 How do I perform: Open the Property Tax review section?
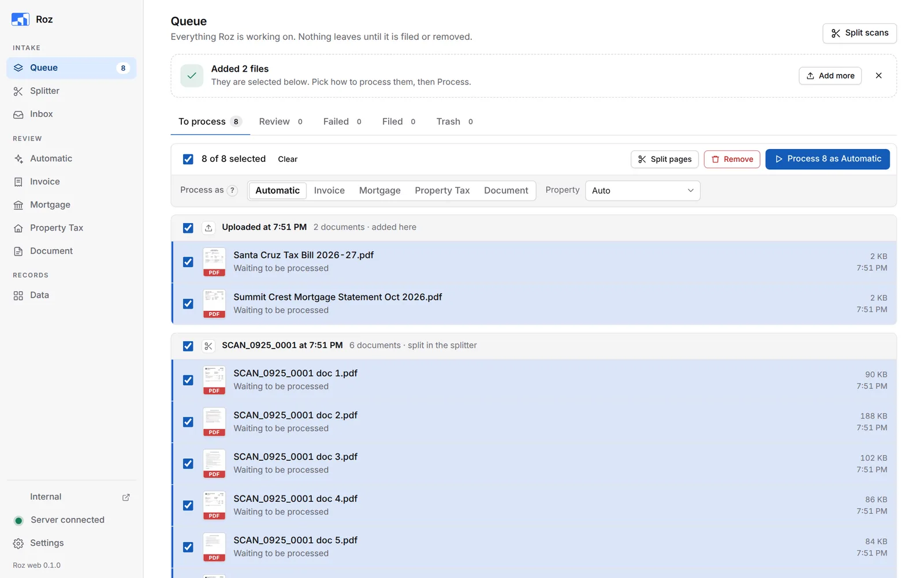pyautogui.click(x=71, y=228)
